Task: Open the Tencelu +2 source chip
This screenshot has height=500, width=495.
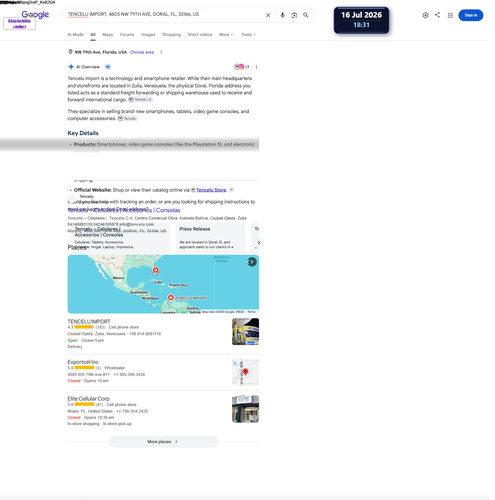Action: (x=141, y=100)
